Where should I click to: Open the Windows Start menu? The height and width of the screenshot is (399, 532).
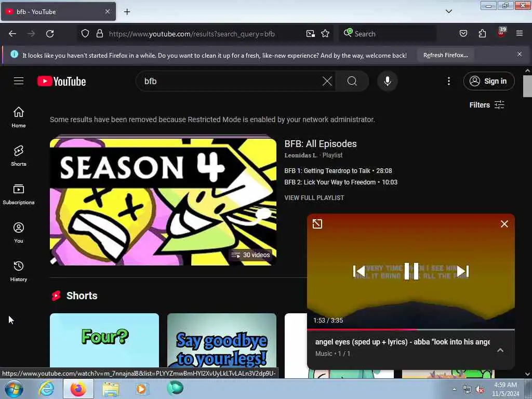click(13, 389)
